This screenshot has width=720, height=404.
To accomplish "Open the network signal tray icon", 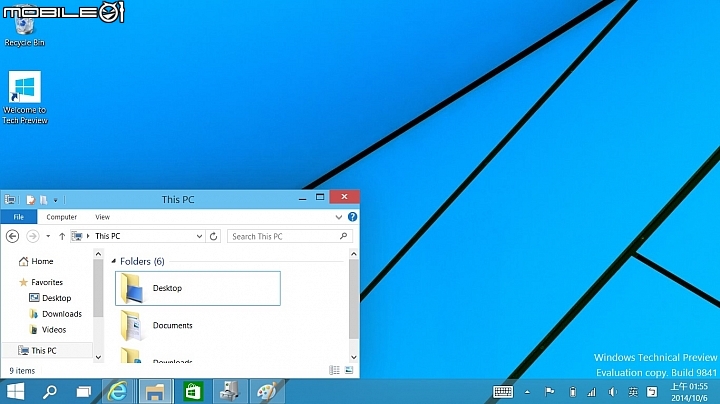I will 592,392.
